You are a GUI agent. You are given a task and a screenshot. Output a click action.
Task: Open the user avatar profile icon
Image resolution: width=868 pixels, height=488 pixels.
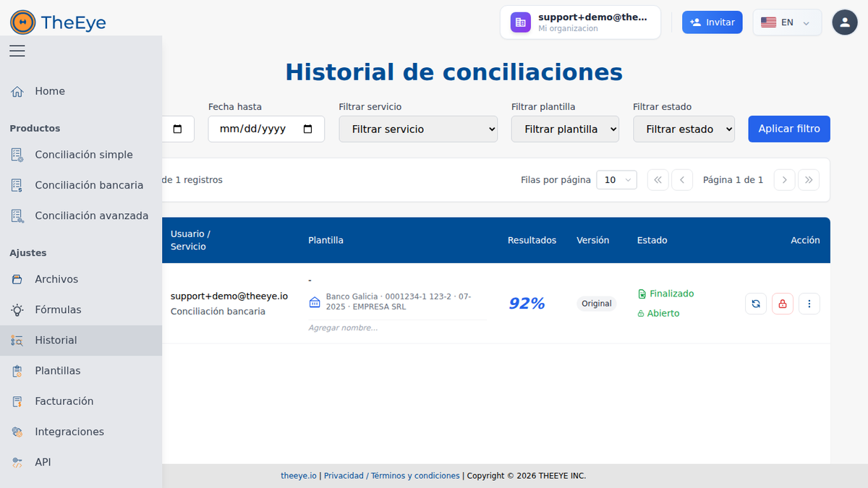click(845, 22)
